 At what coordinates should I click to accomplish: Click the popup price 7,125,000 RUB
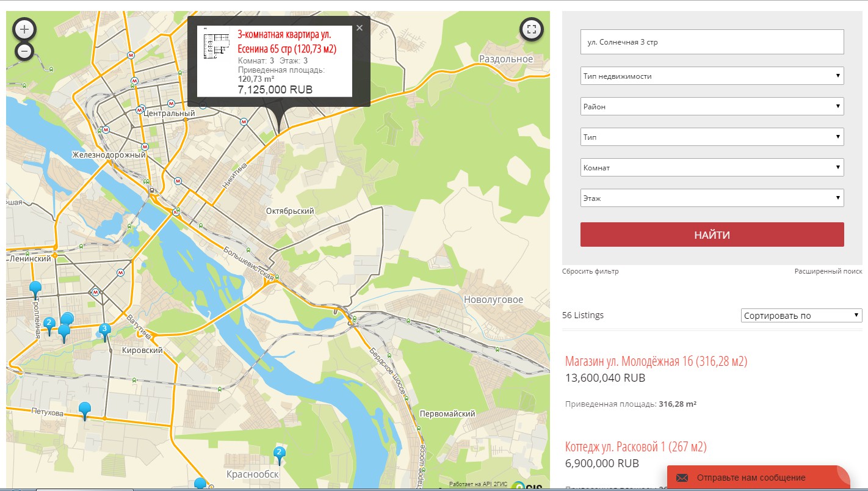(x=275, y=89)
